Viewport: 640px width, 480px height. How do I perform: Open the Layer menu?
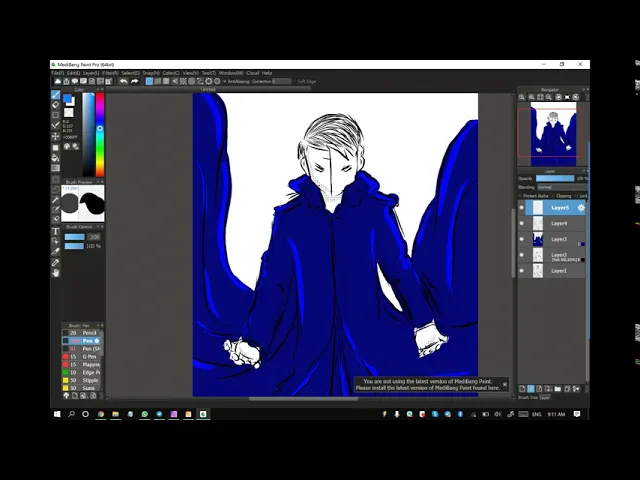tap(91, 73)
